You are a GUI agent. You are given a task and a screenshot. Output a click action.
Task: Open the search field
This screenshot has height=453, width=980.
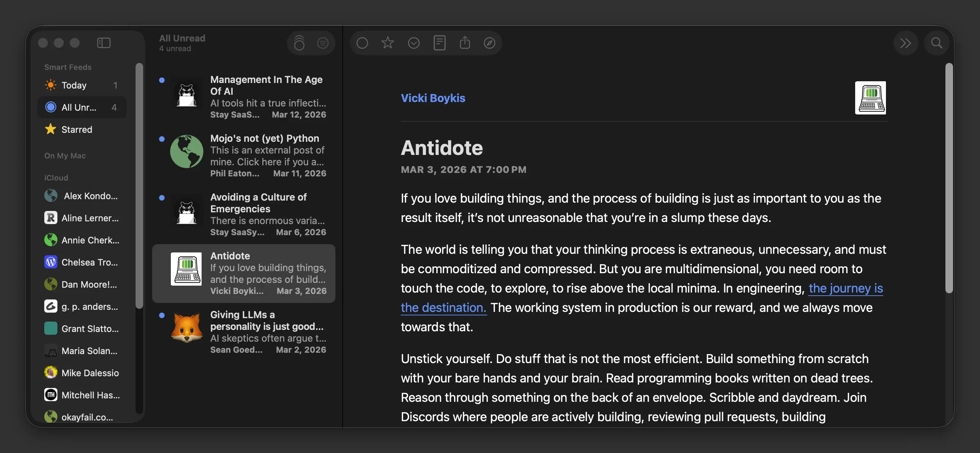(937, 43)
